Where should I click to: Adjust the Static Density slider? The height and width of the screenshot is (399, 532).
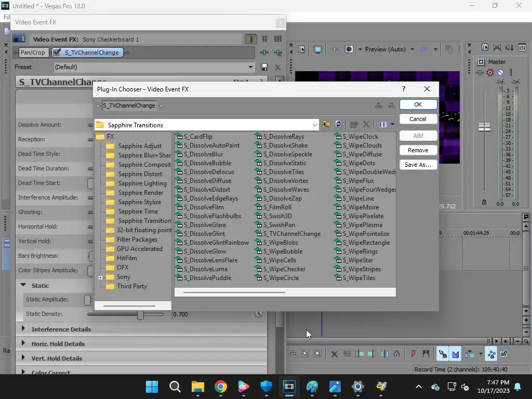(140, 314)
